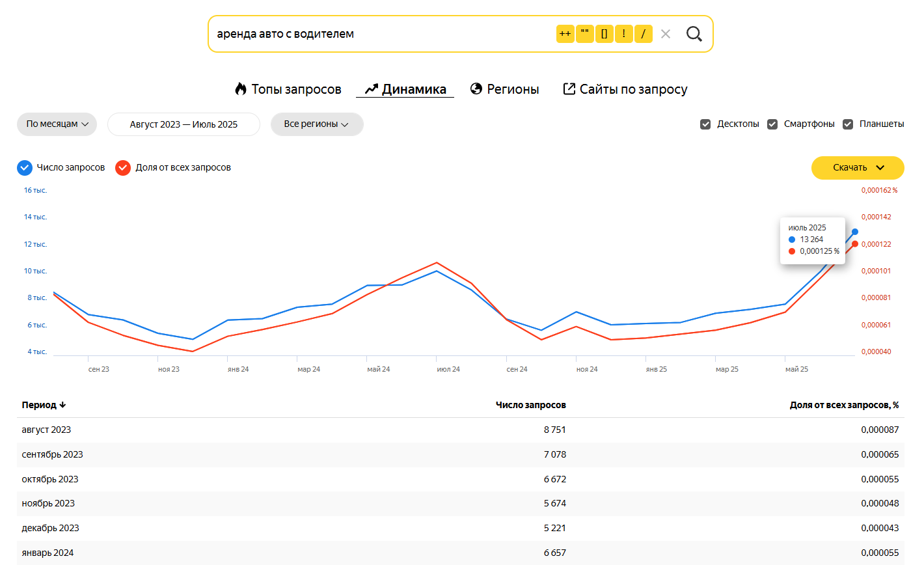Expand the Все регионы dropdown
Image resolution: width=924 pixels, height=565 pixels.
point(317,124)
